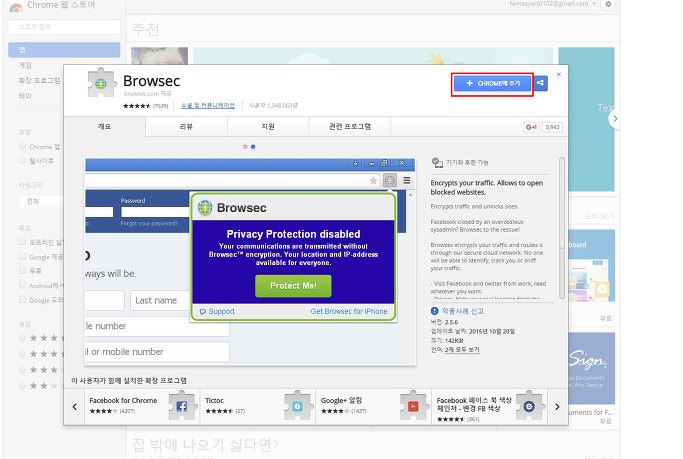Image resolution: width=683 pixels, height=459 pixels.
Task: Click the Browsec toolbar icon in screenshot
Action: click(390, 180)
